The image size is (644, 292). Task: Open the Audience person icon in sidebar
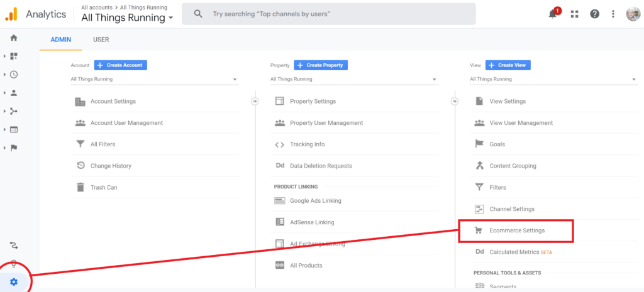(14, 93)
